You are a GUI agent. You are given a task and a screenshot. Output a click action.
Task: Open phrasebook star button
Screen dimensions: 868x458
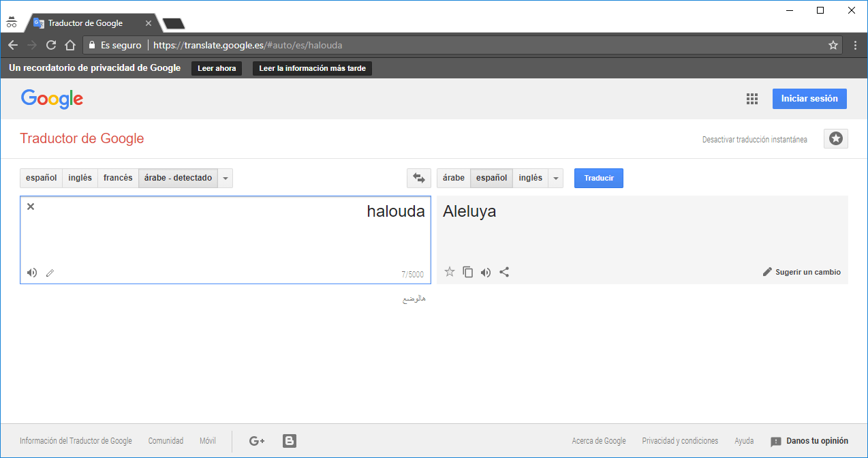click(836, 138)
